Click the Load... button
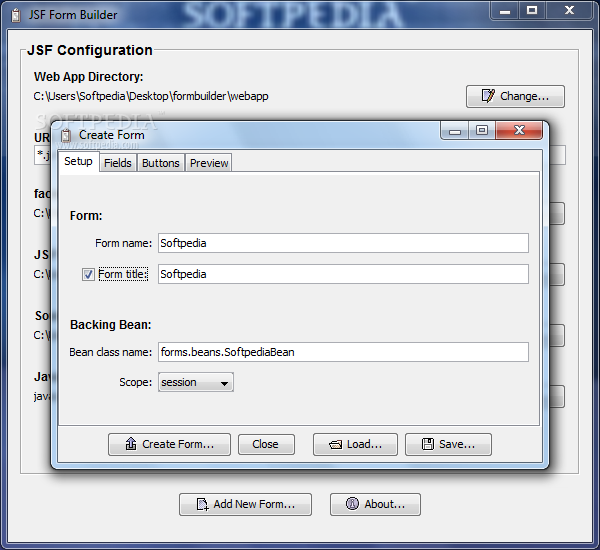 coord(355,444)
